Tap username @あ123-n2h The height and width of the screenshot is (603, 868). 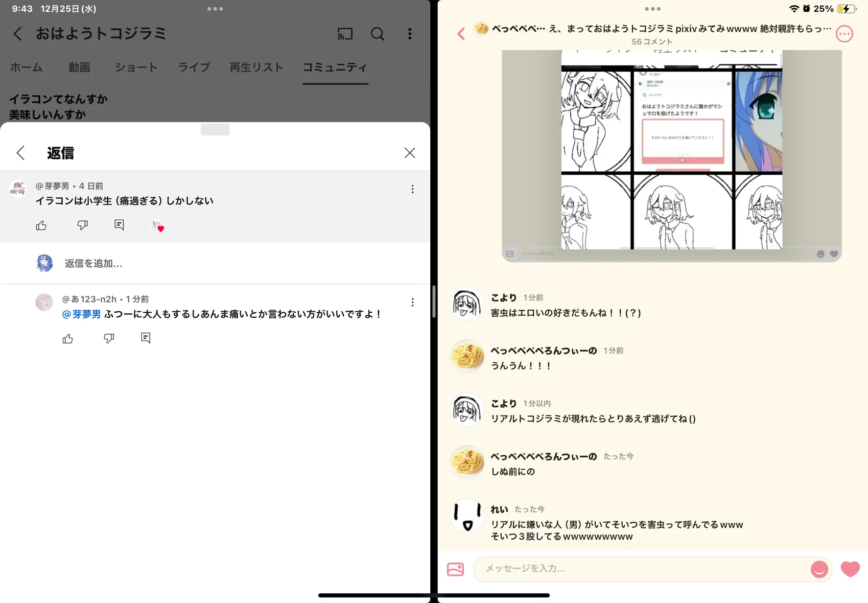[89, 299]
